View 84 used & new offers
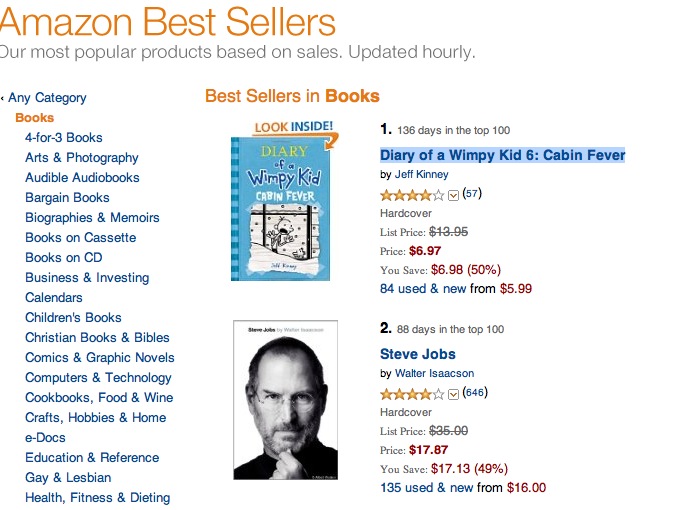Screen dimensions: 699x510 point(423,289)
